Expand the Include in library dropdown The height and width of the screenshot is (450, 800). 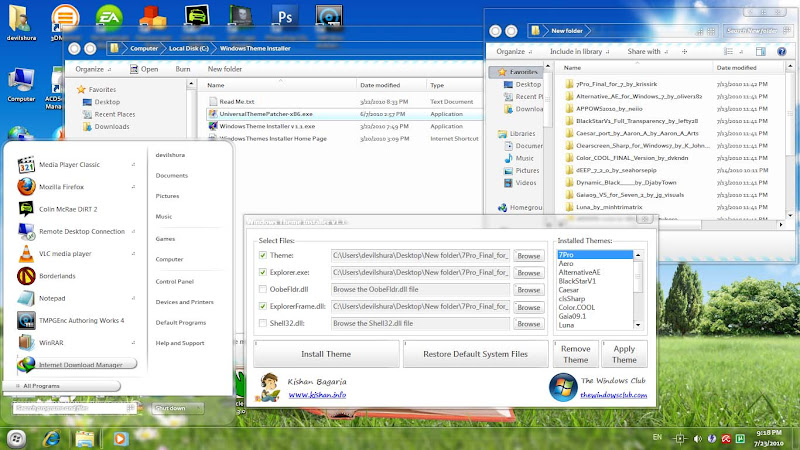579,51
